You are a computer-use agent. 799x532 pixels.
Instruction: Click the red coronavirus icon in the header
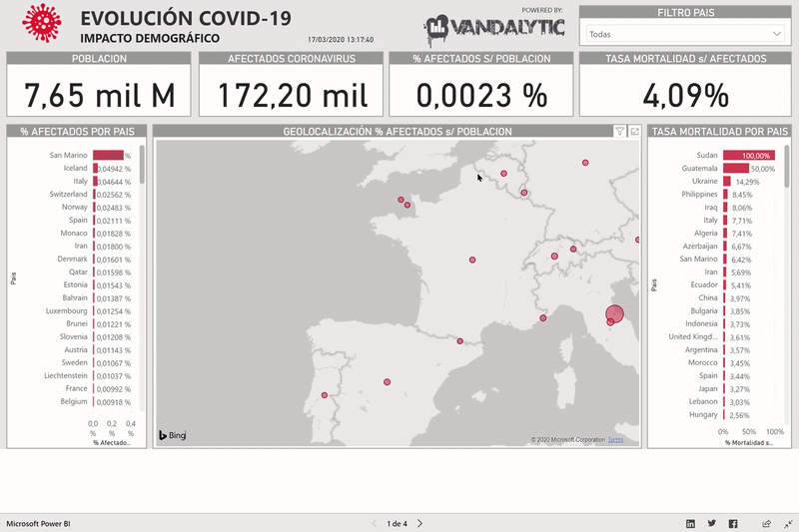[x=41, y=23]
